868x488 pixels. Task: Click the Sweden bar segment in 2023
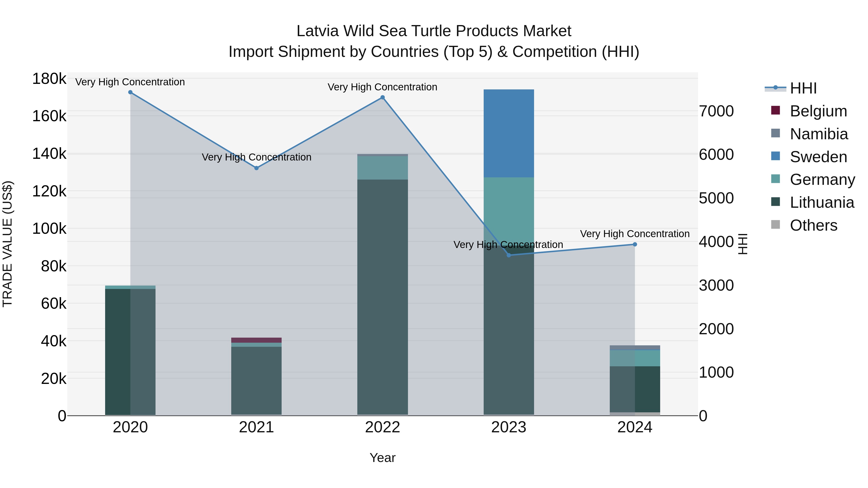pyautogui.click(x=509, y=133)
